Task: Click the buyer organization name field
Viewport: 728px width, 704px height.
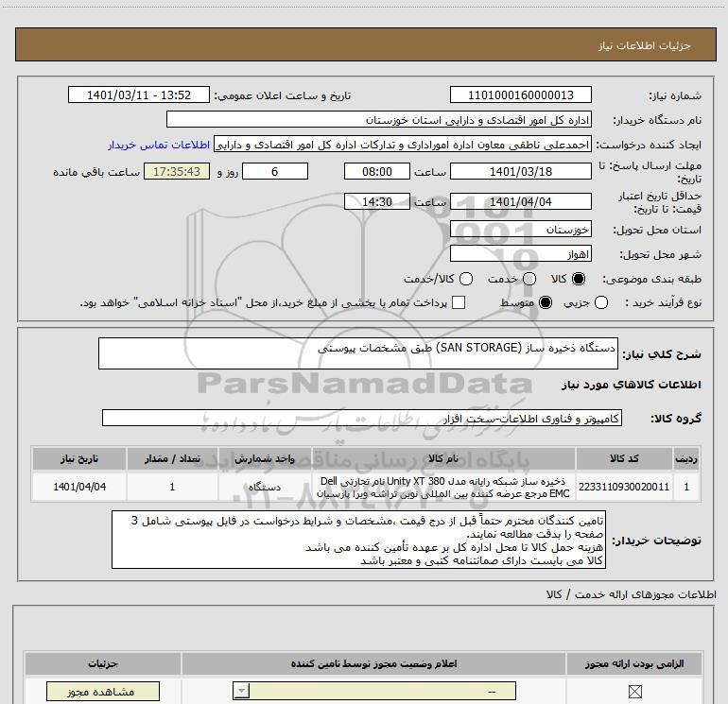Action: tap(378, 120)
